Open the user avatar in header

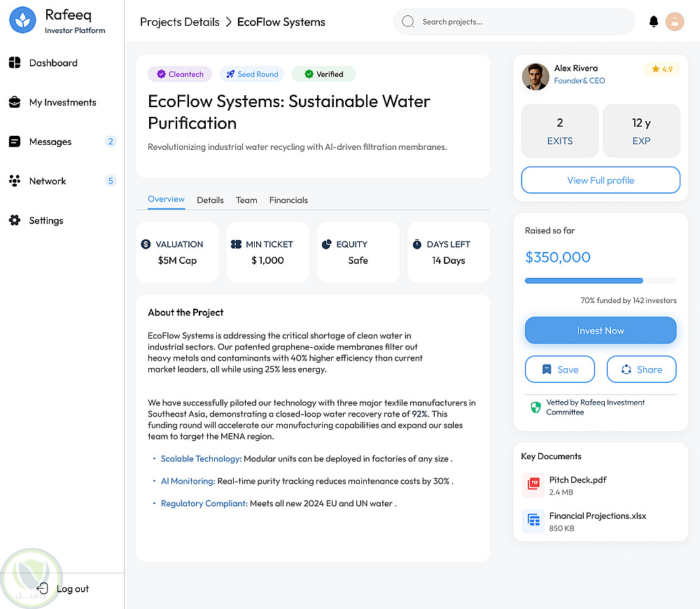click(675, 22)
